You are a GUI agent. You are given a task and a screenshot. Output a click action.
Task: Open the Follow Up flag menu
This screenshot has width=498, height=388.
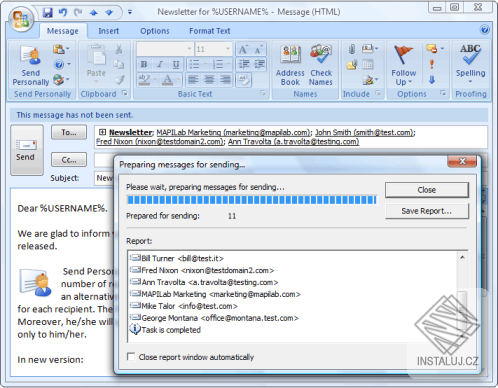[x=404, y=65]
